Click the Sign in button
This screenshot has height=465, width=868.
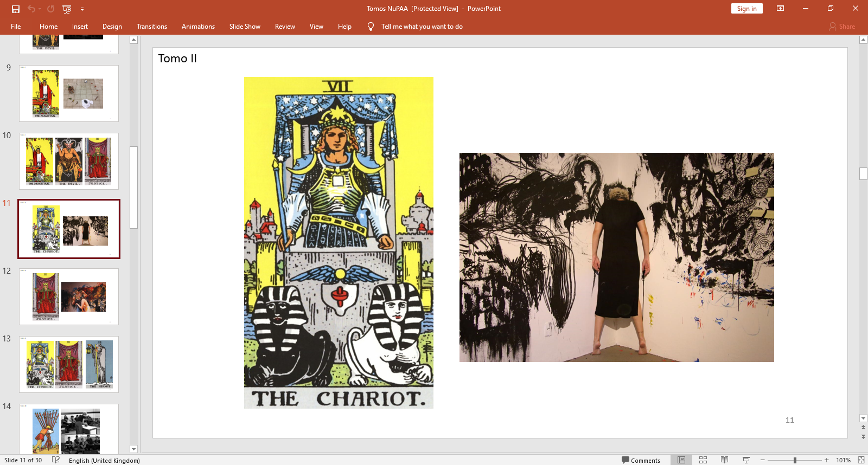click(746, 9)
